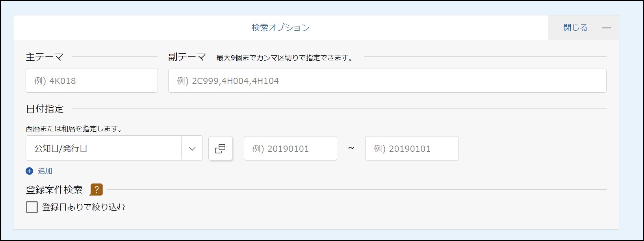644x241 pixels.
Task: Open the date input helper popup icon
Action: click(x=220, y=149)
